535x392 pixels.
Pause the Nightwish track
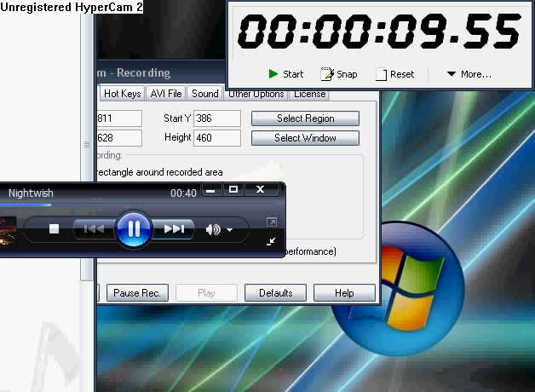click(134, 228)
